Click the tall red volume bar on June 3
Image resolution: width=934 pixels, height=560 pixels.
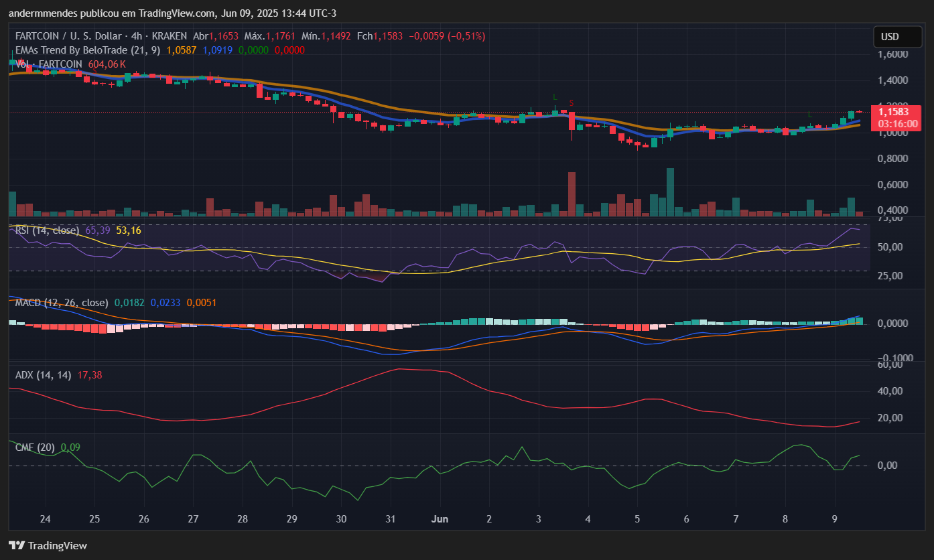click(x=572, y=194)
